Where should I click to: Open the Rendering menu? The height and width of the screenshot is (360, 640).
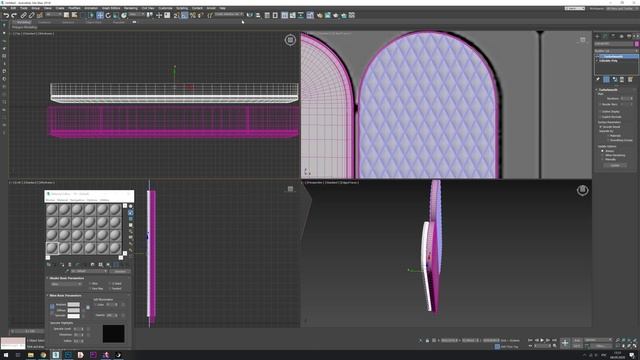tap(131, 8)
